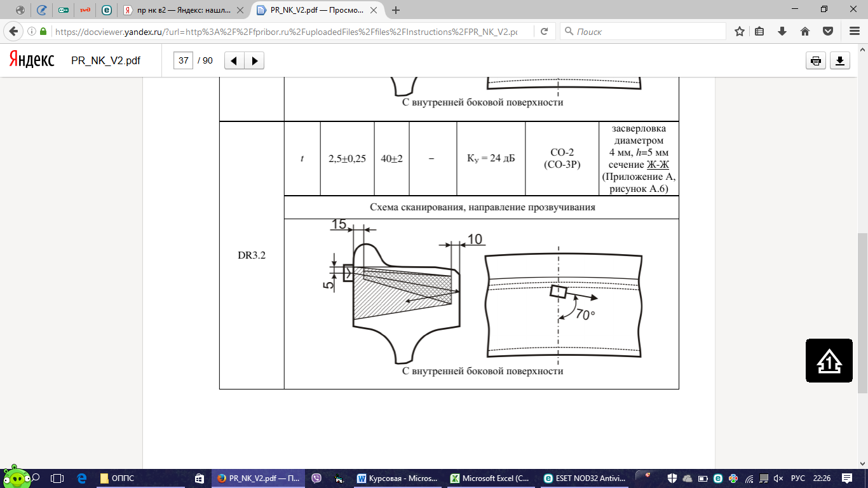
Task: Advance to the next document page
Action: (255, 60)
